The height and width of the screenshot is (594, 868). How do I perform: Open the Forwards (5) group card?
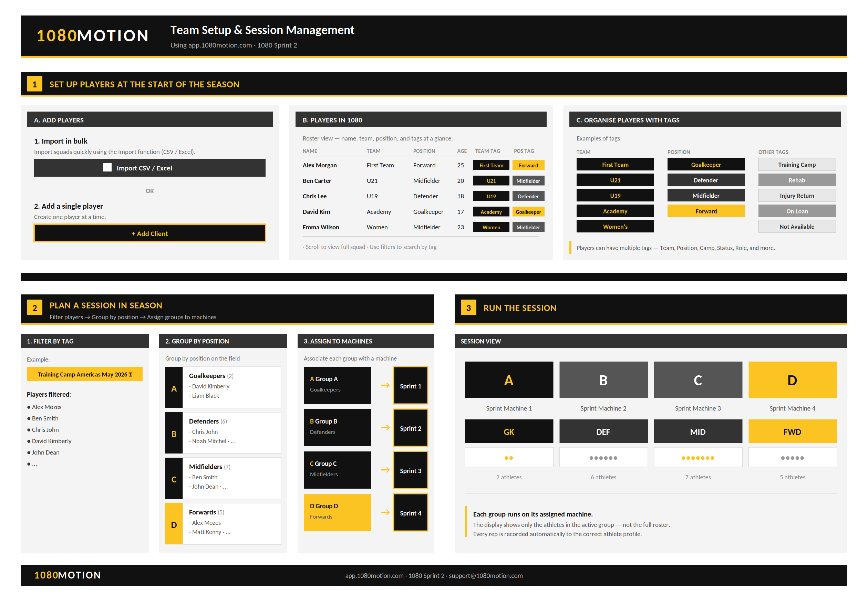pyautogui.click(x=223, y=523)
